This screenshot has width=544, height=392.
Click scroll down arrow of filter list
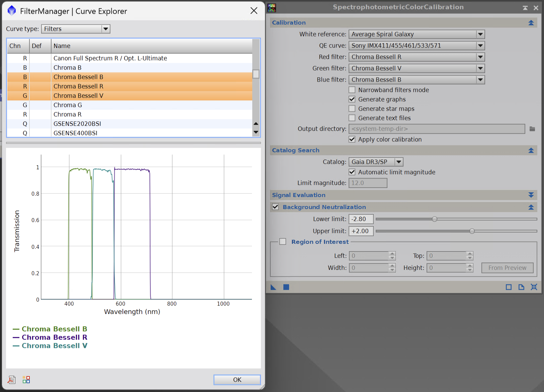[256, 132]
